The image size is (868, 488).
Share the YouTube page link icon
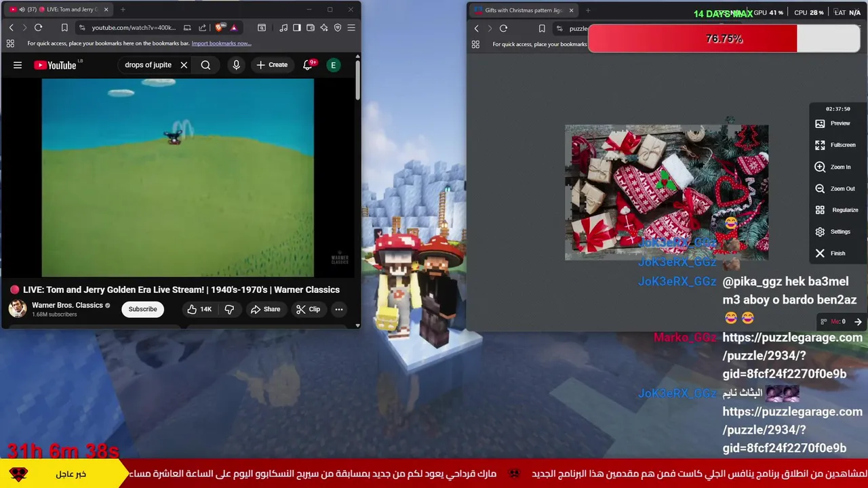(202, 28)
